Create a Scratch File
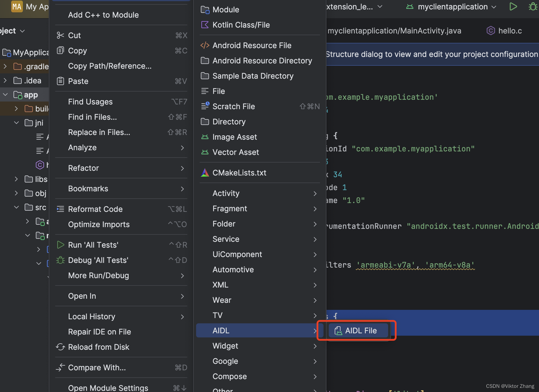Screen dimensions: 539x392 234,106
